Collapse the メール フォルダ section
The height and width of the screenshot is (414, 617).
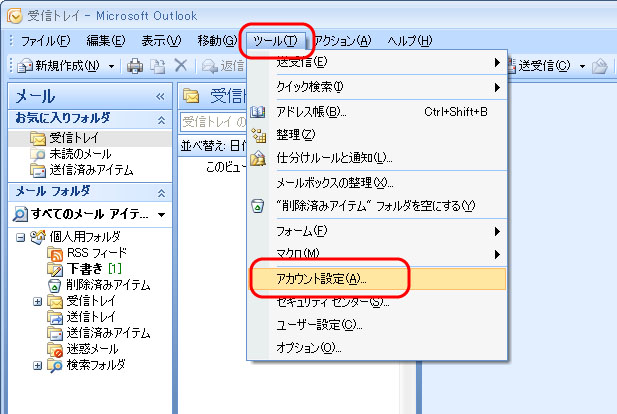tap(161, 193)
